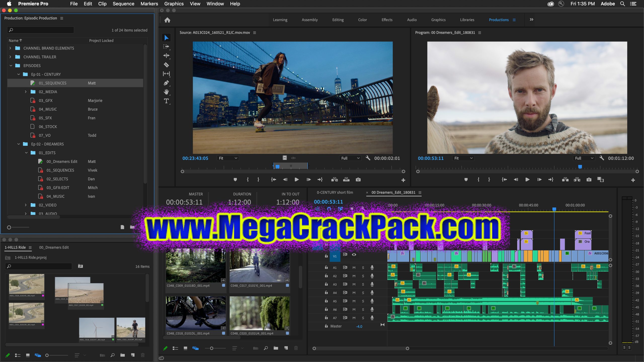Select the Ripple Edit tool
The width and height of the screenshot is (644, 362).
click(x=166, y=56)
